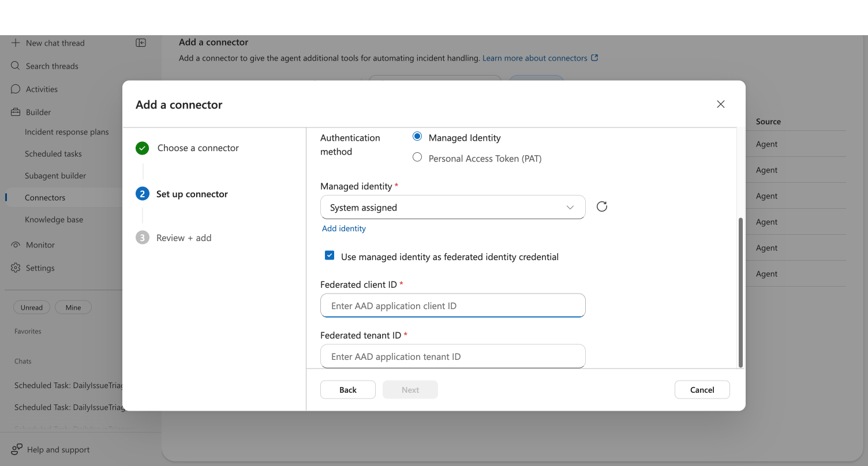
Task: Click the Monitor eye icon
Action: click(16, 245)
